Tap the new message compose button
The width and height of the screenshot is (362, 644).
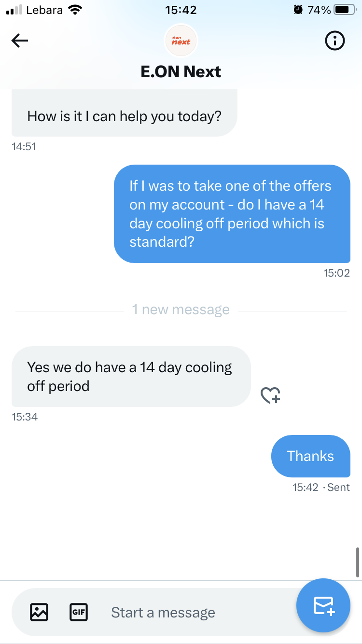pos(323,605)
